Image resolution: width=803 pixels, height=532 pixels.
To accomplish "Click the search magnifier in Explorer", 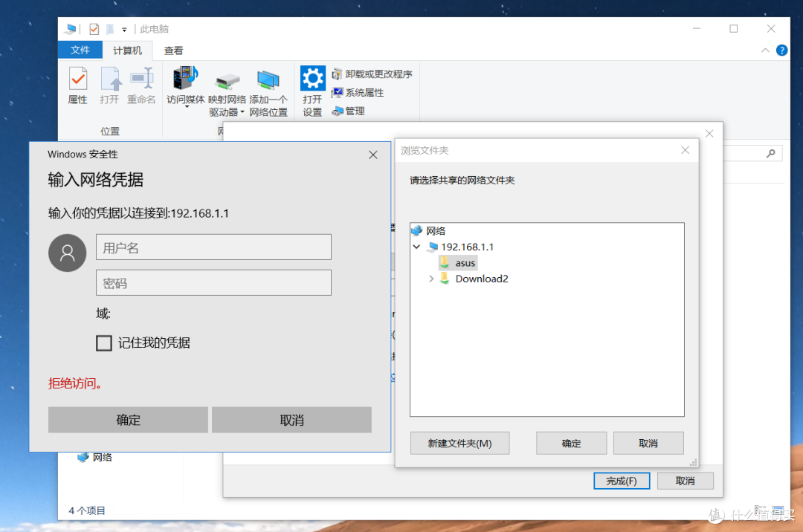I will point(771,153).
